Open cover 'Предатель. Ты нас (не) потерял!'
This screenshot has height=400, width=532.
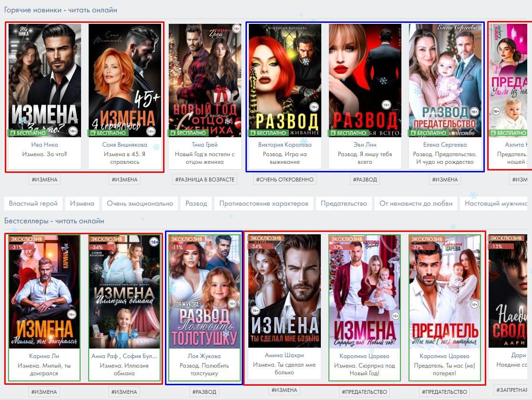pos(444,292)
